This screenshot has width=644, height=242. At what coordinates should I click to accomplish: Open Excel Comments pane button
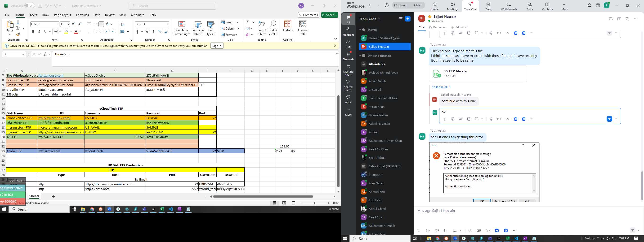(x=309, y=15)
